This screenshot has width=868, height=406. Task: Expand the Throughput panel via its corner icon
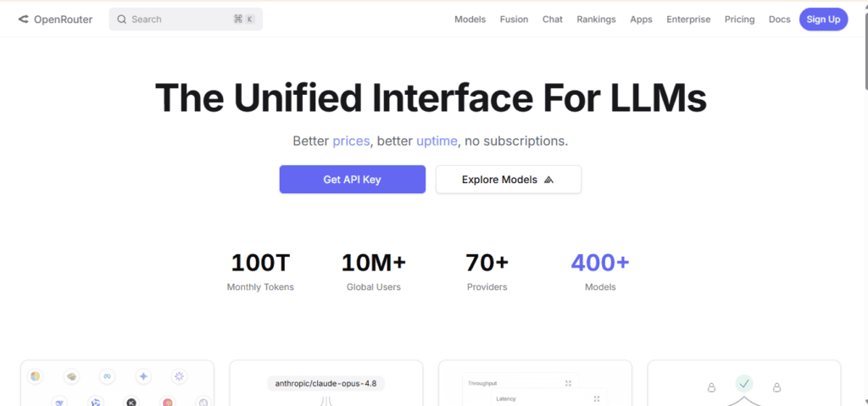[568, 383]
